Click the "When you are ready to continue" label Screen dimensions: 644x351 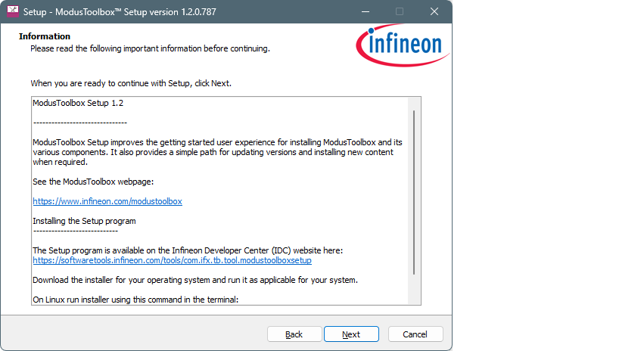pos(131,83)
